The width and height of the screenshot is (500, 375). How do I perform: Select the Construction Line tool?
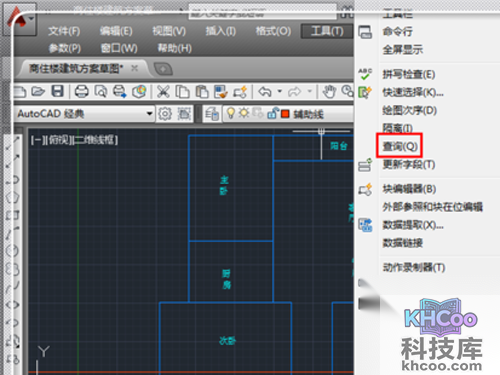tap(13, 161)
